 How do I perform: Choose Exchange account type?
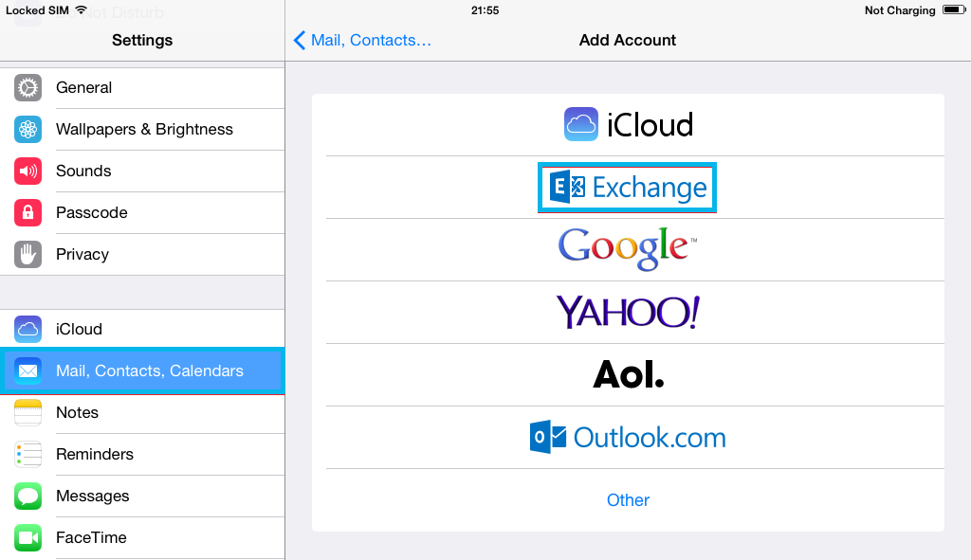[628, 187]
